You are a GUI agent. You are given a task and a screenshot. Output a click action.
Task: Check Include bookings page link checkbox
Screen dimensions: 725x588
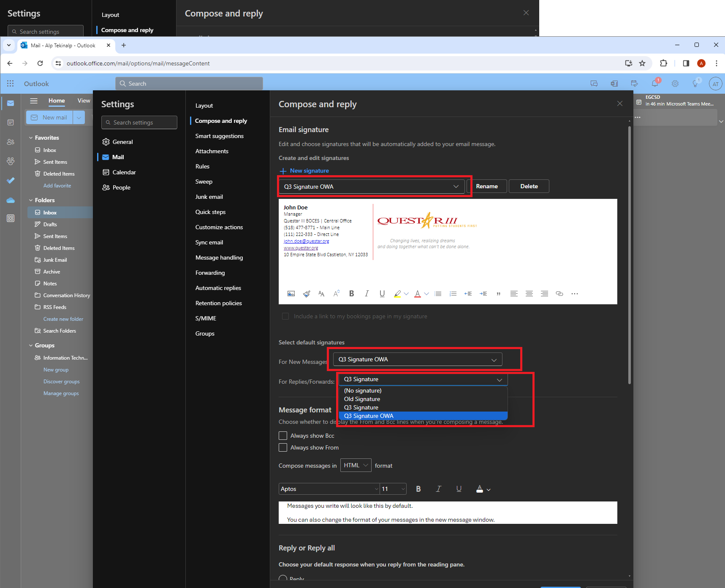pos(285,316)
